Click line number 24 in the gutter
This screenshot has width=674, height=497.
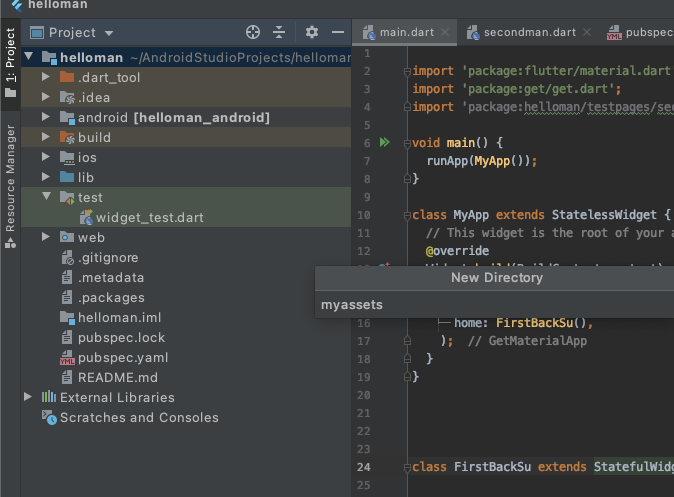tap(364, 467)
